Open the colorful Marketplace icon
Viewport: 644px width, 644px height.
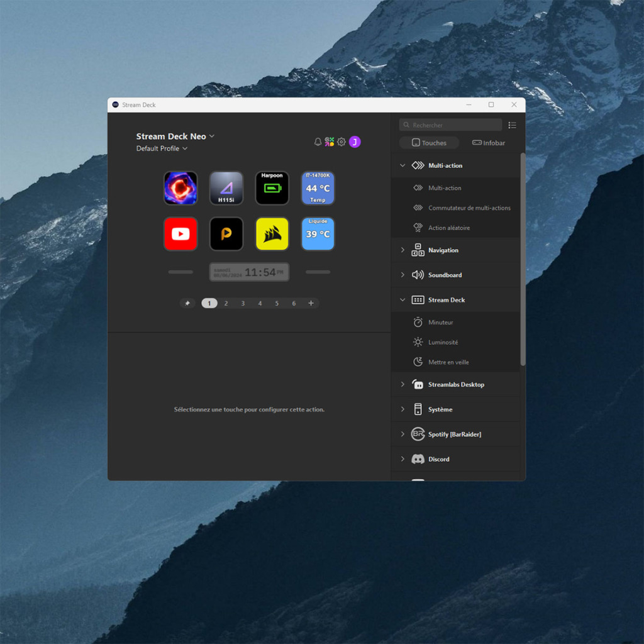330,142
